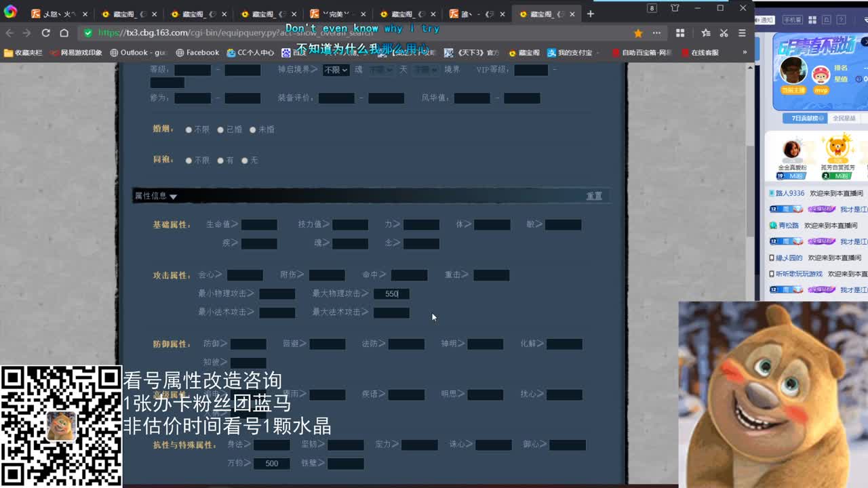Switch to the second tab 藏宝阁
Image resolution: width=868 pixels, height=488 pixels.
tap(128, 14)
